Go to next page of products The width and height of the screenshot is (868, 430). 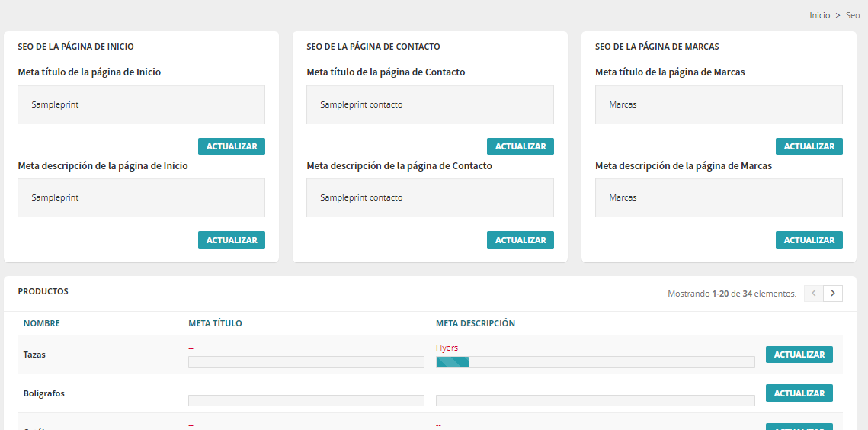[x=833, y=294]
